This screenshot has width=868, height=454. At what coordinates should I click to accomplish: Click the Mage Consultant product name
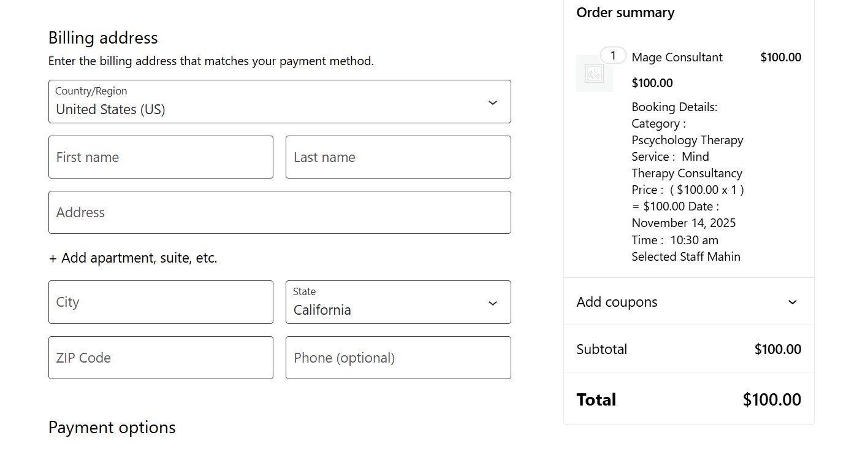(x=677, y=57)
